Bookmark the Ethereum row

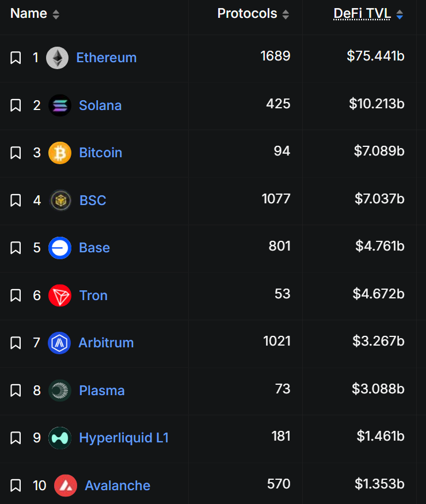16,58
